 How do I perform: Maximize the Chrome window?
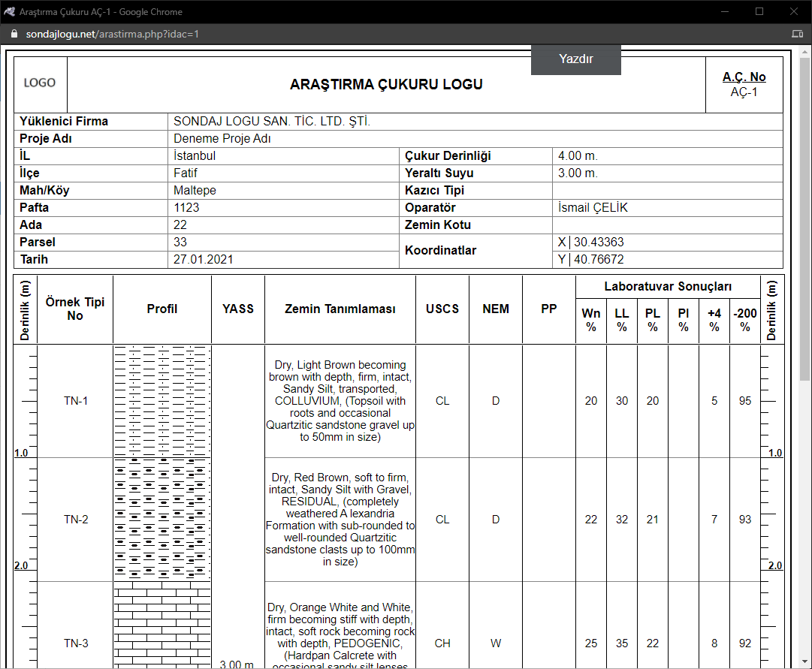(x=759, y=11)
